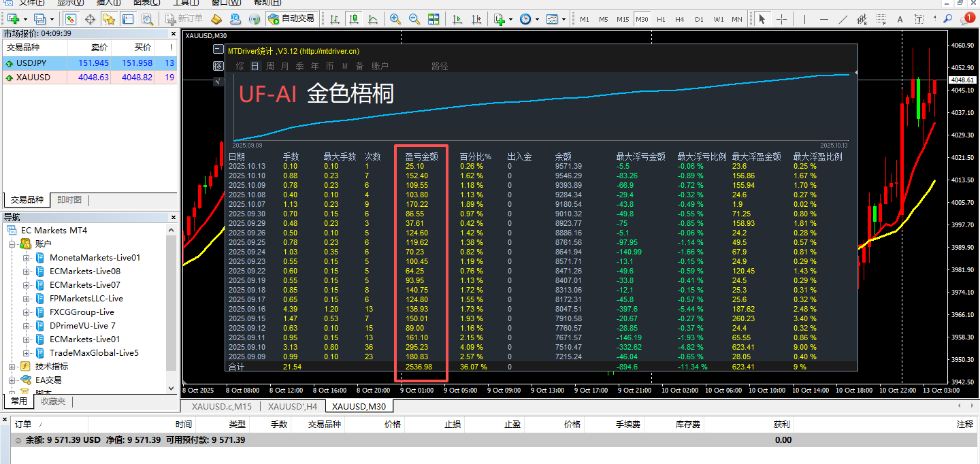Collapse the 账户 accounts tree node
Image resolution: width=980 pixels, height=464 pixels.
coord(12,244)
